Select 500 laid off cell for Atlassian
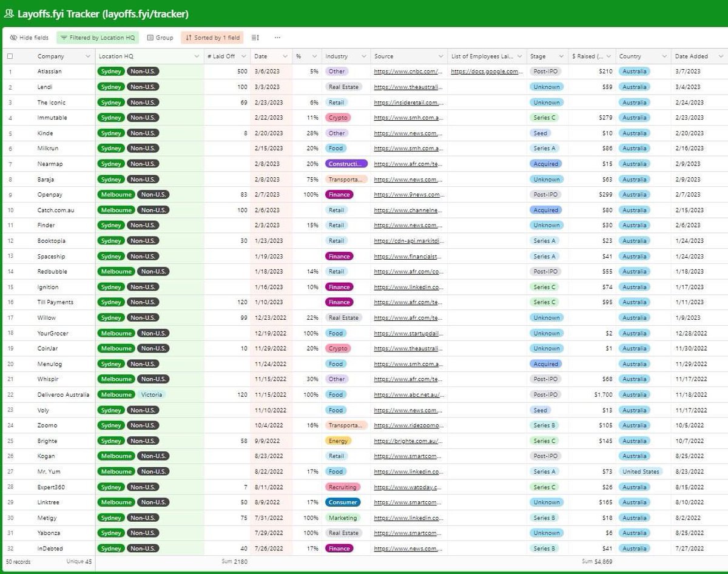Viewport: 728px width, 574px height. point(227,72)
